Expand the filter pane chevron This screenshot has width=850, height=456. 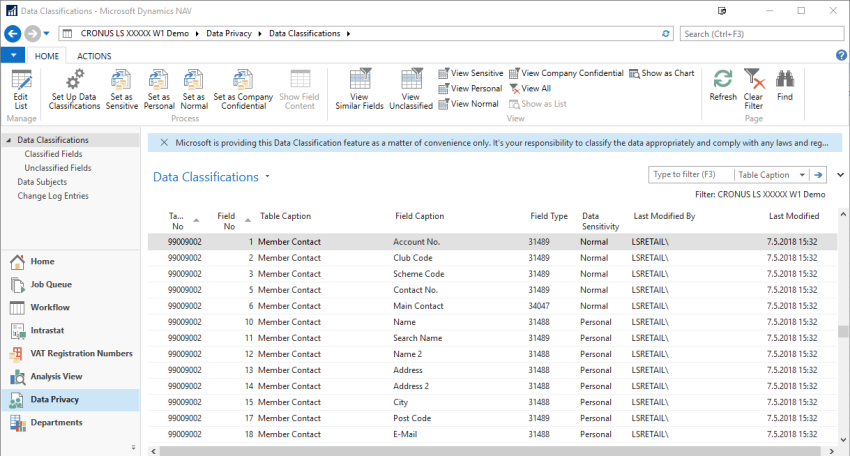840,175
